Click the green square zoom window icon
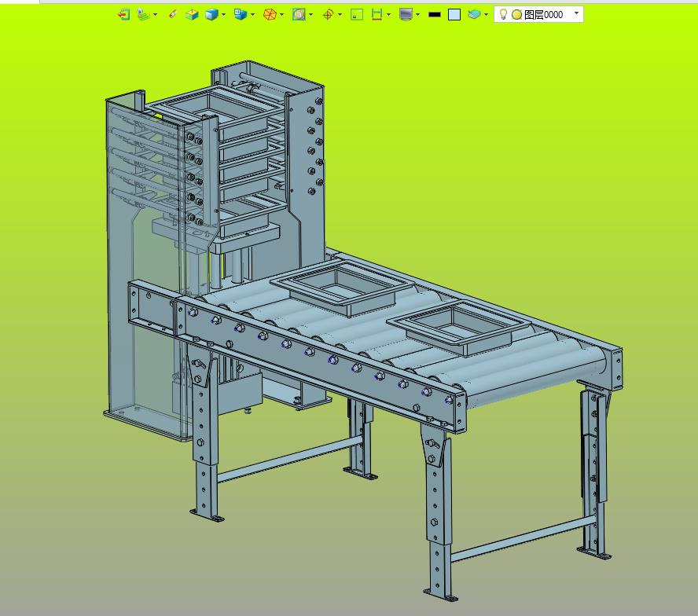This screenshot has width=698, height=616. [357, 15]
